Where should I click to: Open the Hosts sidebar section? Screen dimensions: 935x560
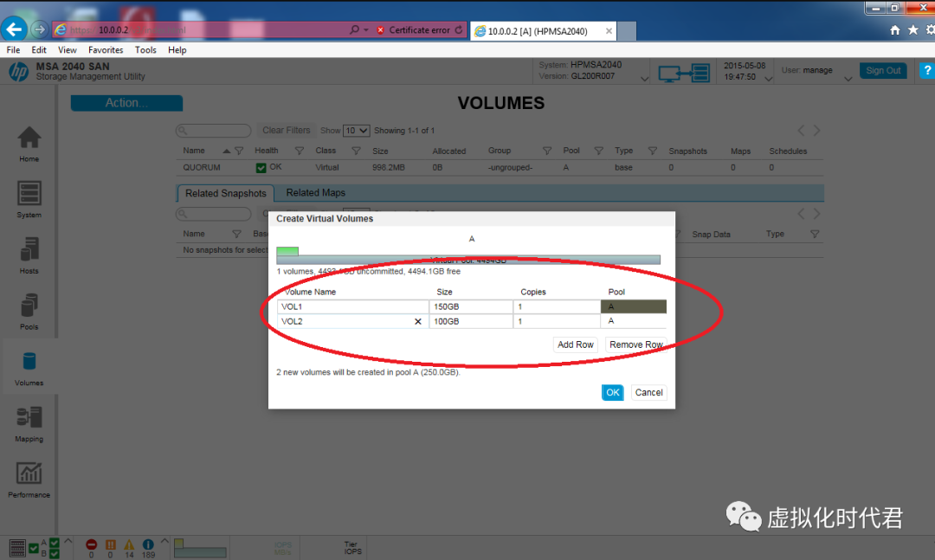[29, 255]
